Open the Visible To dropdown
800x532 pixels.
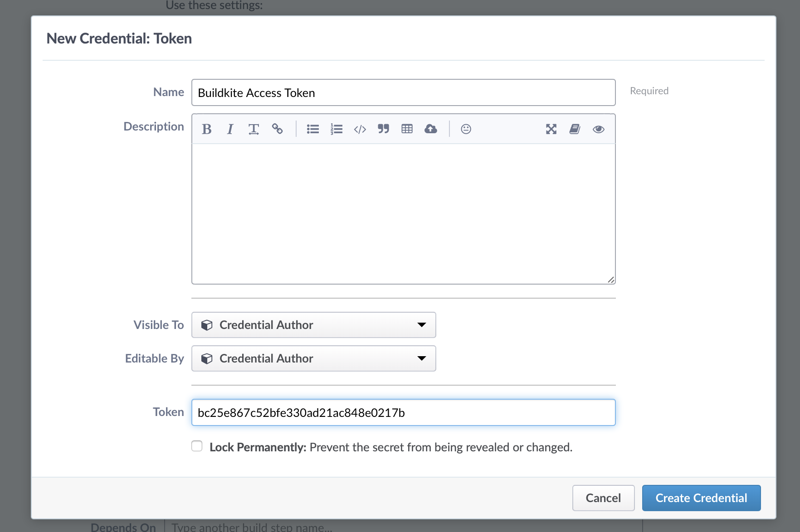click(313, 325)
